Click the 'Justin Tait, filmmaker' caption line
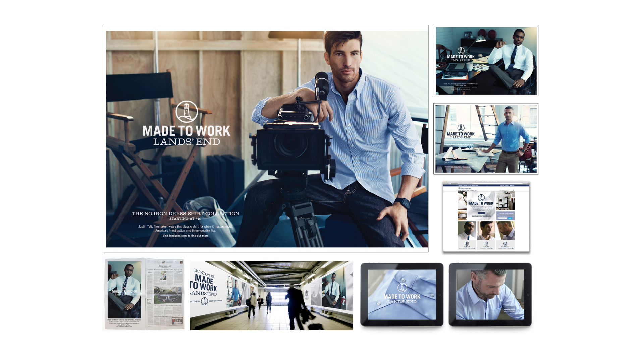 coord(185,226)
